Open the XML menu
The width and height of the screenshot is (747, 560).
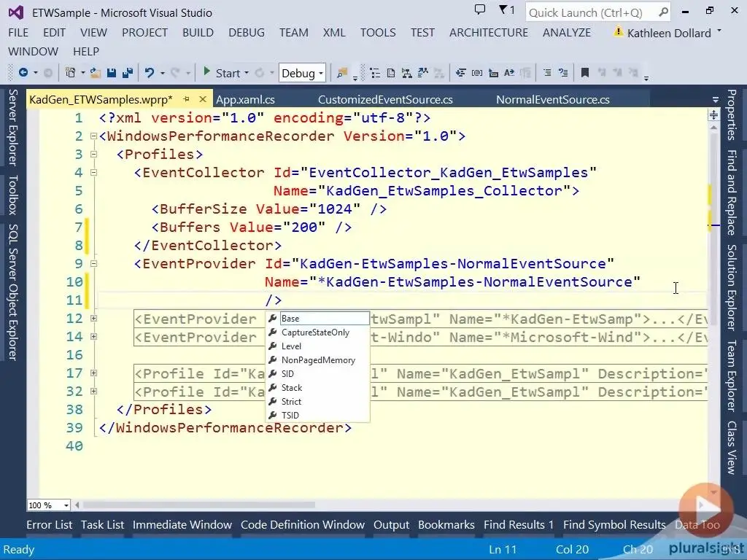(x=334, y=32)
